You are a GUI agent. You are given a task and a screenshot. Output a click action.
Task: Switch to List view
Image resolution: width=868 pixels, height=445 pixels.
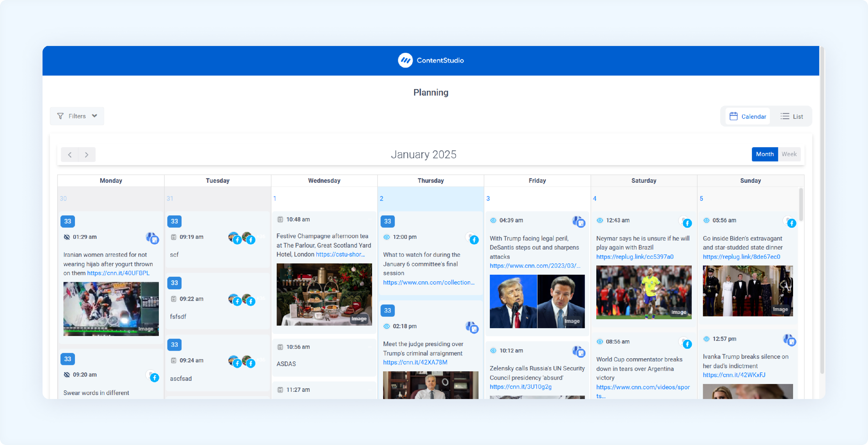pyautogui.click(x=792, y=116)
